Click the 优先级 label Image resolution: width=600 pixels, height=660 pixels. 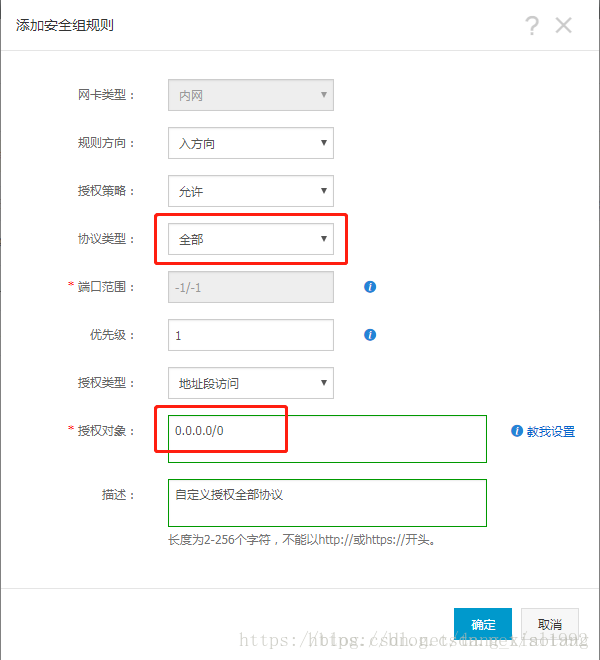[x=112, y=335]
